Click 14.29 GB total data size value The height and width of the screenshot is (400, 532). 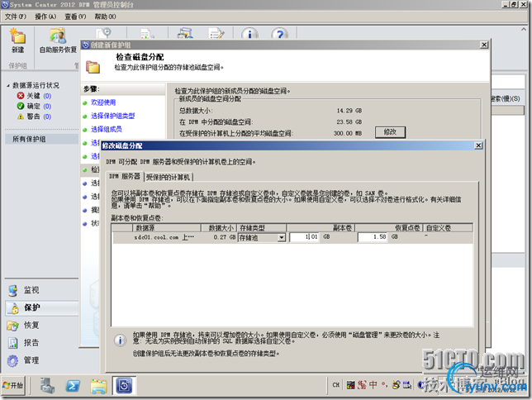tap(349, 111)
